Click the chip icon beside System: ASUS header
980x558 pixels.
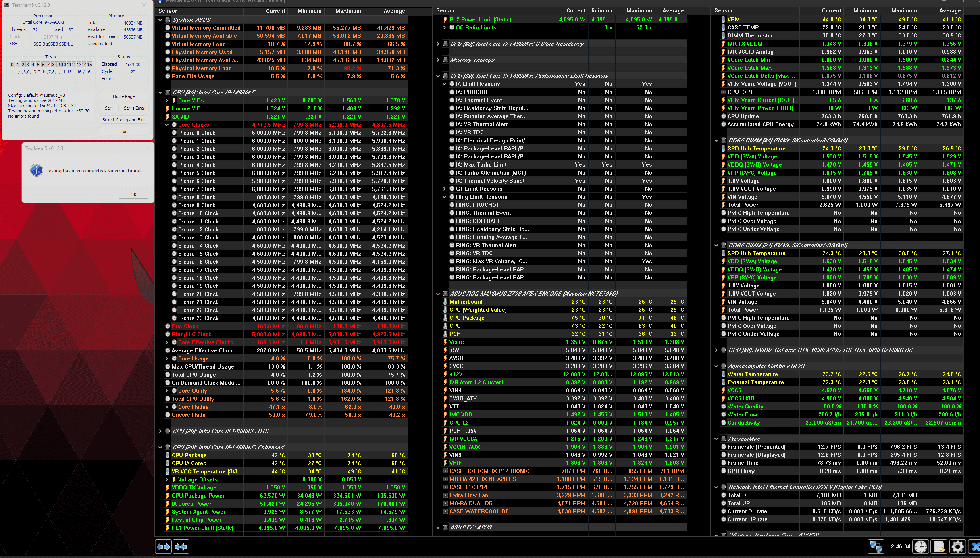(168, 20)
